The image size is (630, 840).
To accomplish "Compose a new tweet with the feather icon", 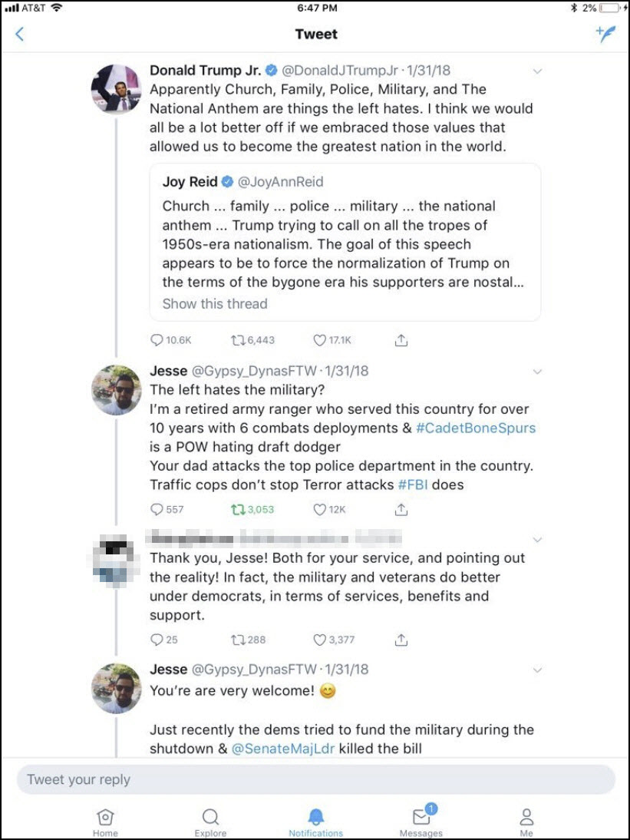I will coord(605,34).
